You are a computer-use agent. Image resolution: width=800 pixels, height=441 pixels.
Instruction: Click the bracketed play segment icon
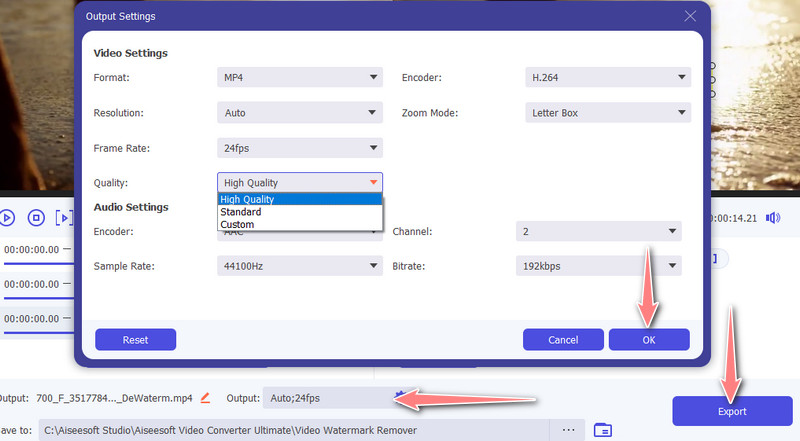pos(64,217)
